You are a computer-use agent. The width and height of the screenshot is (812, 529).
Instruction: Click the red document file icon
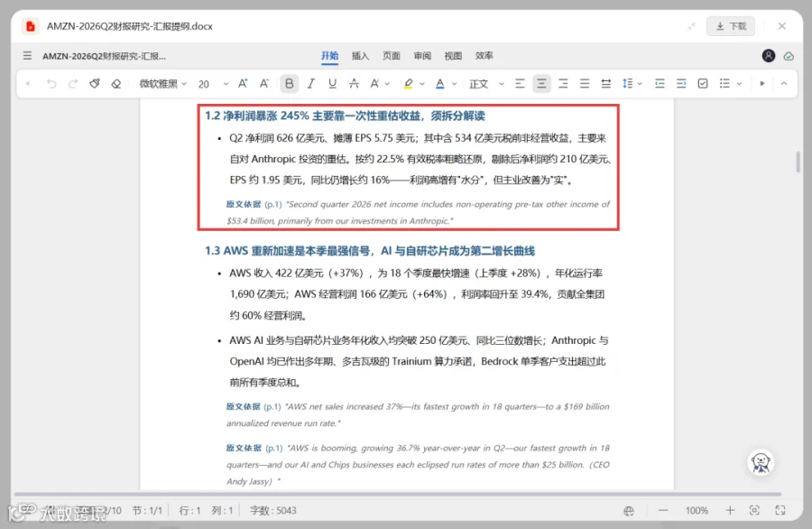click(x=31, y=26)
